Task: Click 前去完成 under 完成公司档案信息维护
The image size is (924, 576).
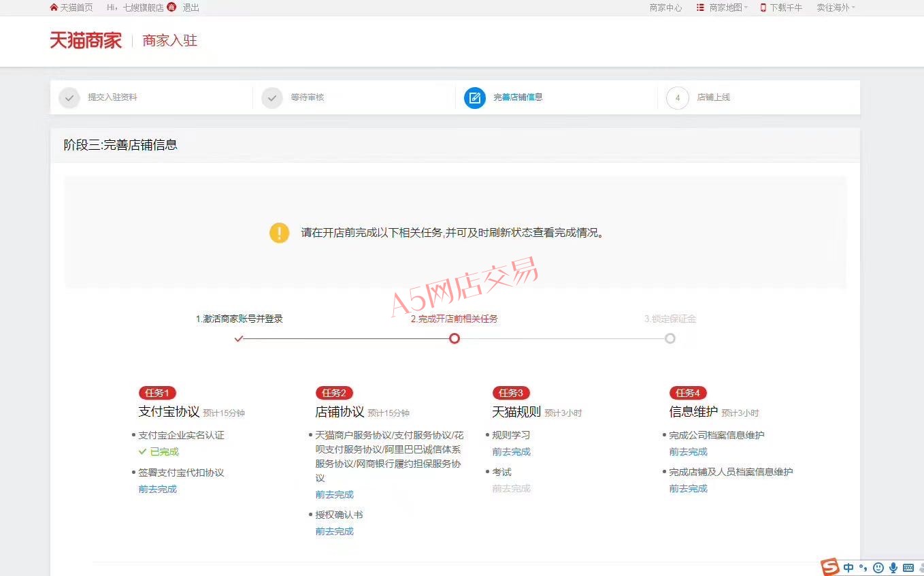Action: 688,451
